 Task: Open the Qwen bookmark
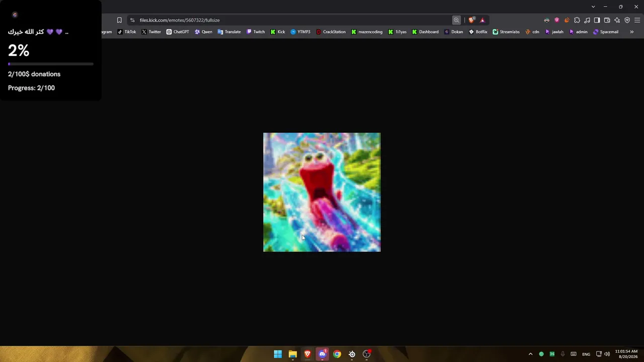(x=204, y=32)
